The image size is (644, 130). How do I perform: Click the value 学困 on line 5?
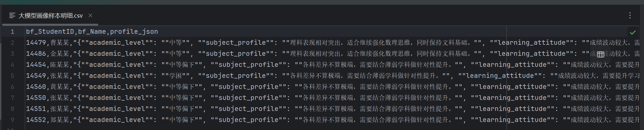coord(175,76)
